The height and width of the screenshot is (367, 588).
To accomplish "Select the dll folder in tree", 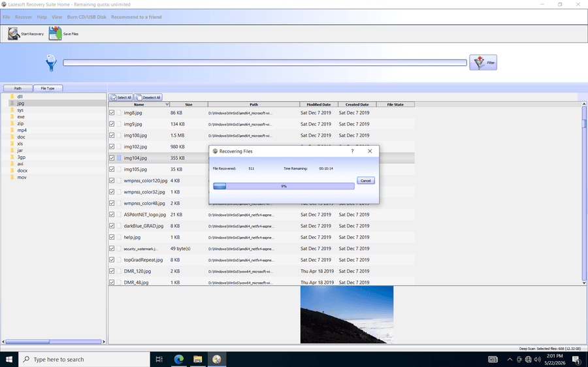I will [20, 97].
